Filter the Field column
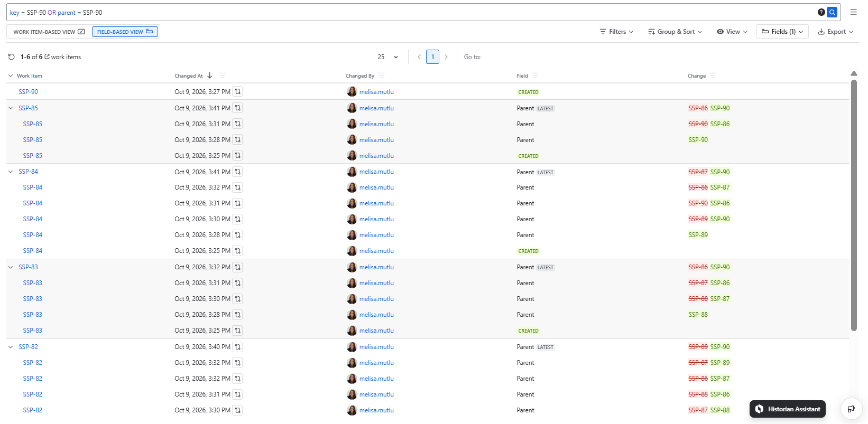Screen dimensions: 868x424 (x=535, y=76)
